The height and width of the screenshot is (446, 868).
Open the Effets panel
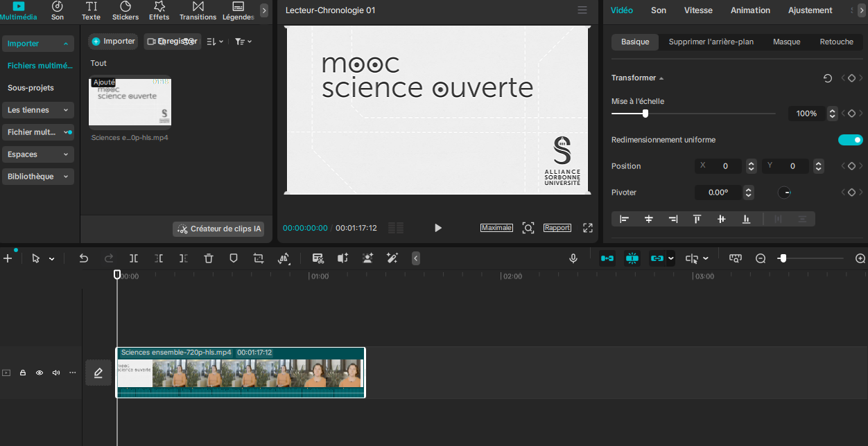(159, 10)
